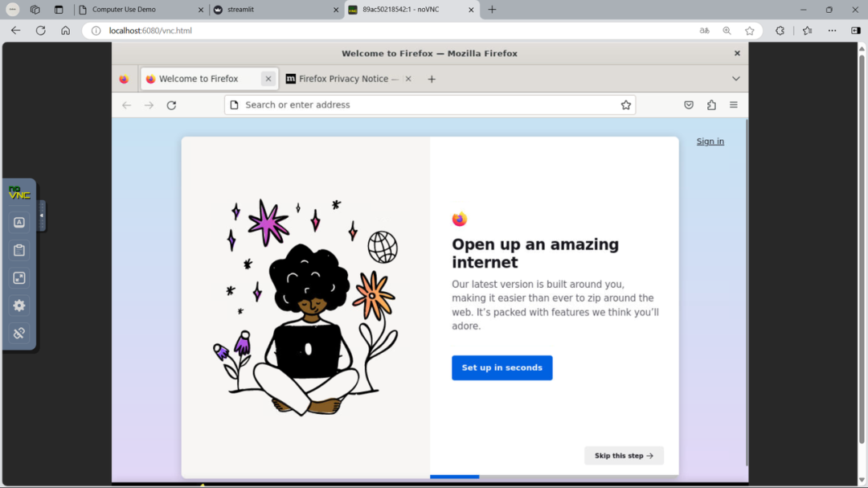Click Skip this step button

pos(624,455)
